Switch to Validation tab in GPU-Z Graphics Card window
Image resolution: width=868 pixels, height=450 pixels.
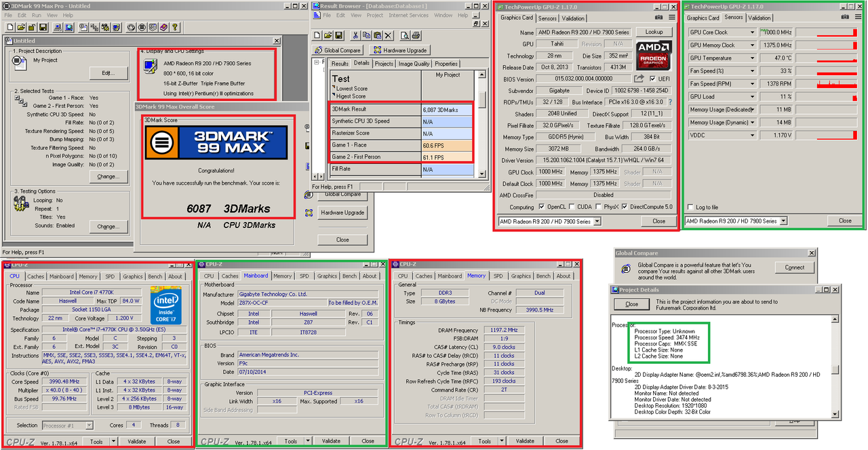[573, 18]
